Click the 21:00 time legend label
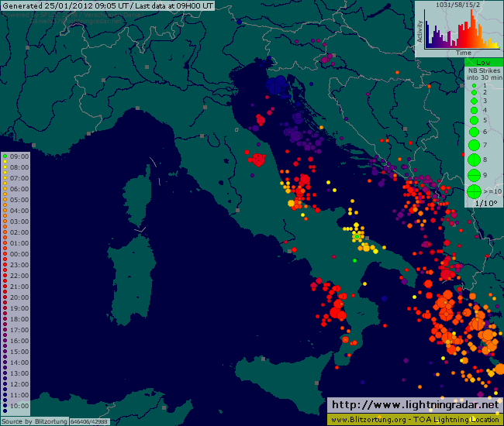The height and width of the screenshot is (426, 504). point(19,287)
